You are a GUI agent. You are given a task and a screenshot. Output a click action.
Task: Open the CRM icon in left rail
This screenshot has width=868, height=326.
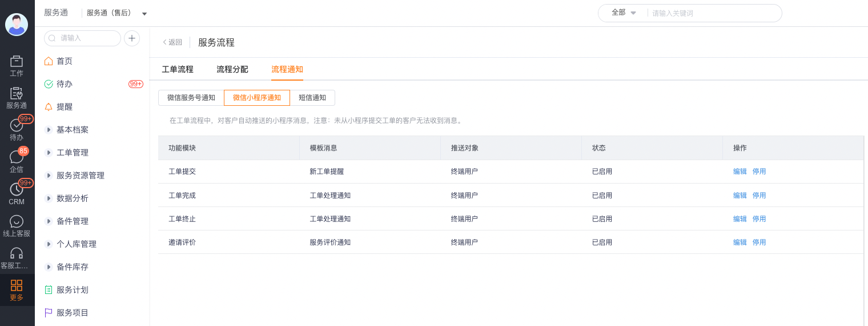(x=17, y=189)
